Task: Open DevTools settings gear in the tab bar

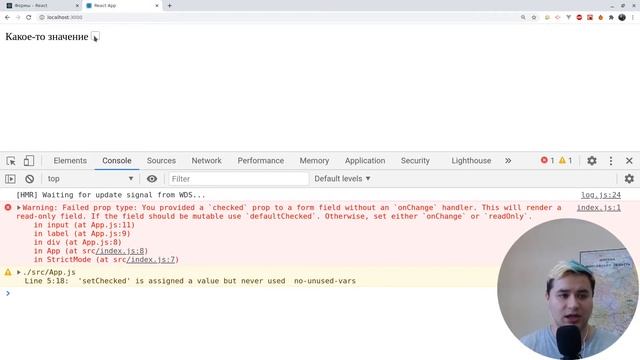Action: 592,161
